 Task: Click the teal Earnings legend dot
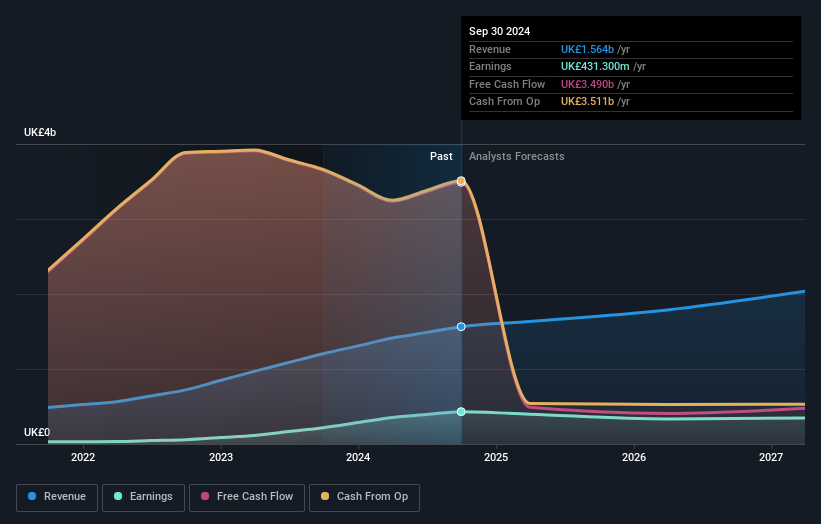pos(118,496)
